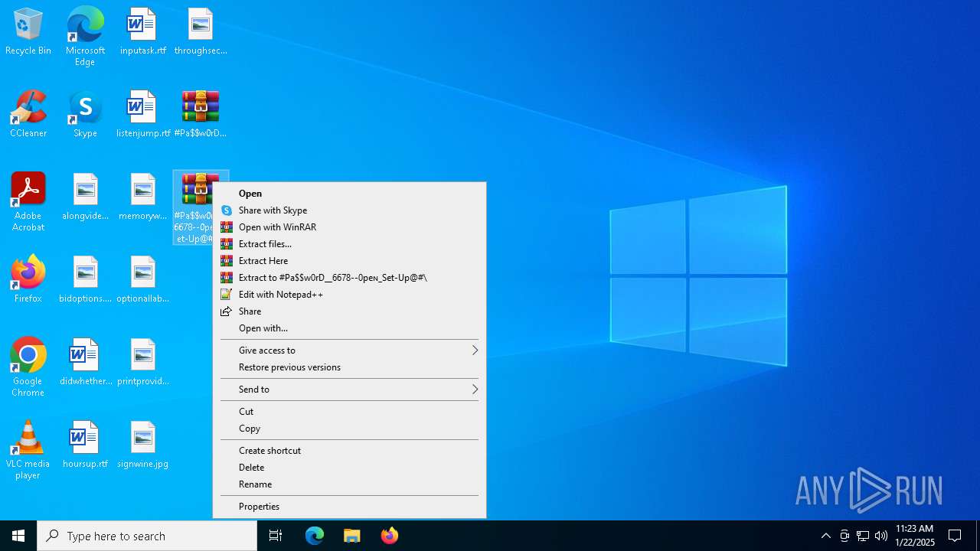Choose Extract Here menu entry

[x=349, y=261]
